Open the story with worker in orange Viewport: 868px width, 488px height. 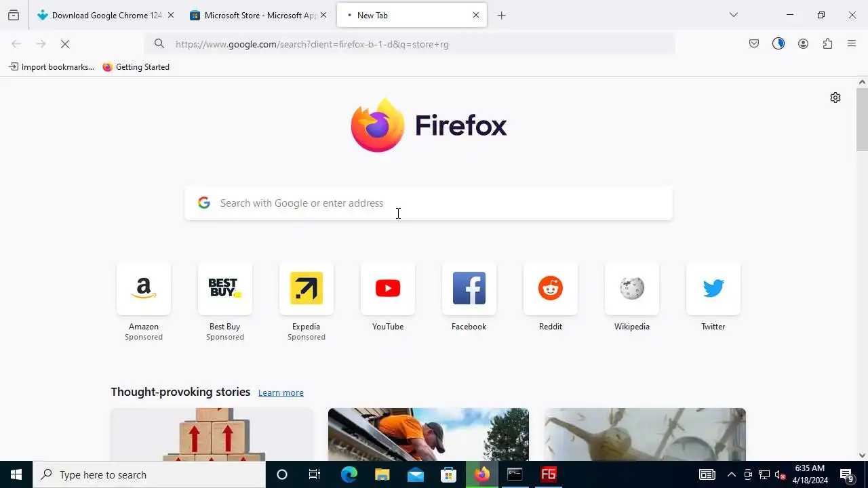[429, 434]
